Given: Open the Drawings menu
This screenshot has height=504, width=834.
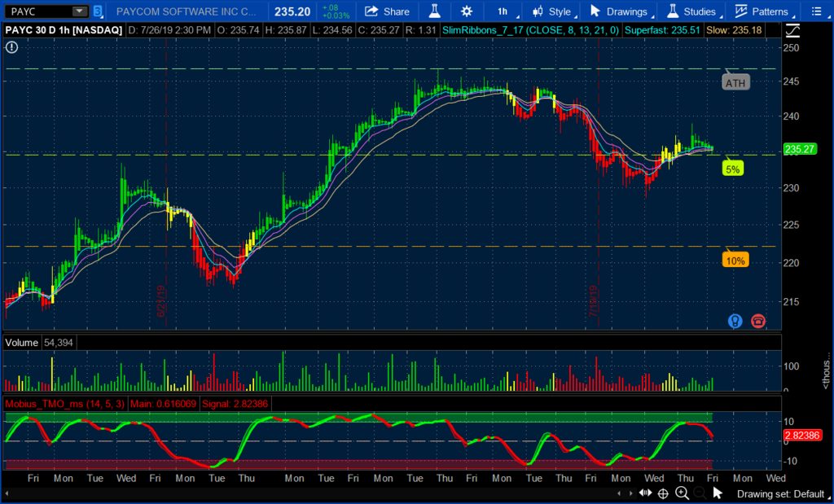Looking at the screenshot, I should (619, 11).
